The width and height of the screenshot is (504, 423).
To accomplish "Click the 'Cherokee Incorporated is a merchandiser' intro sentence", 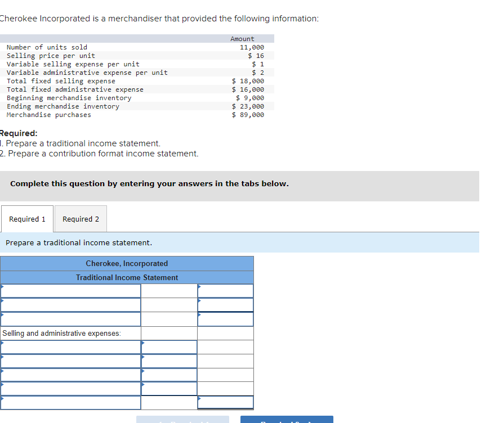I will pos(159,19).
